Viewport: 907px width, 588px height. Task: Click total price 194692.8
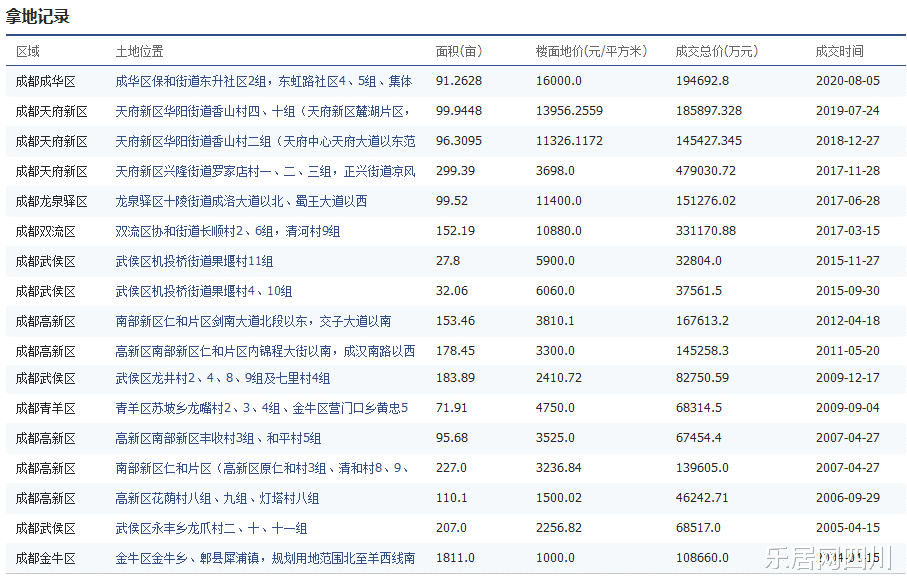[x=702, y=81]
